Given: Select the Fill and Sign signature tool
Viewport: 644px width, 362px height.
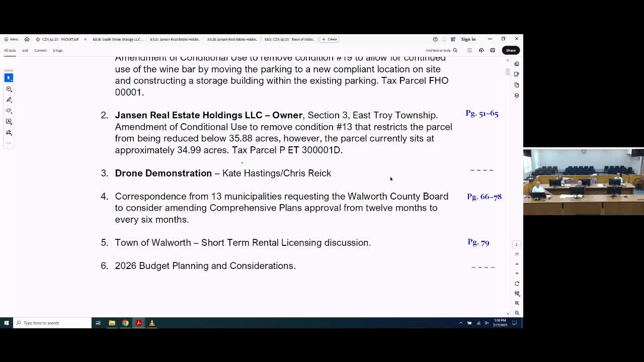Looking at the screenshot, I should 9,132.
